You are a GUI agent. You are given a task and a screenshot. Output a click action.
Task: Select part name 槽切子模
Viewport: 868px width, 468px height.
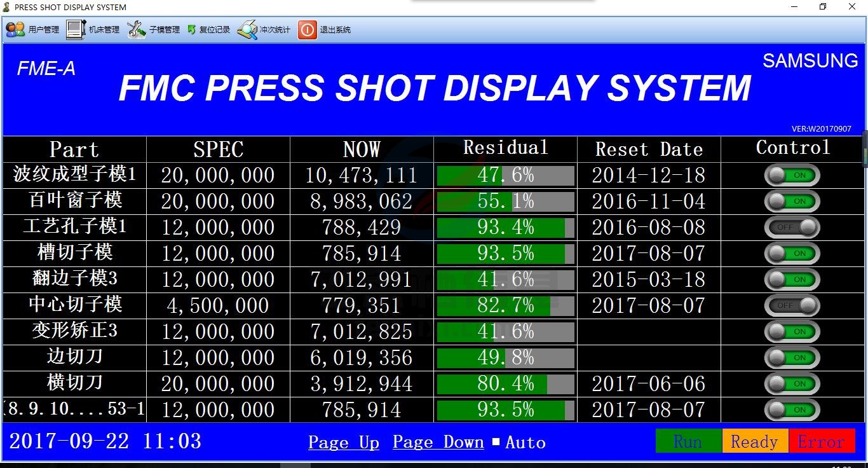point(75,252)
